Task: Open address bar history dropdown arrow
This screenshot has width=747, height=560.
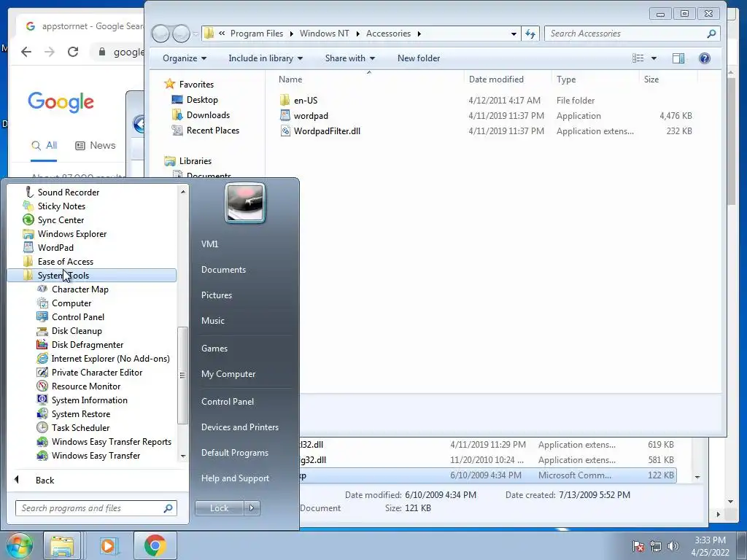Action: (x=514, y=34)
